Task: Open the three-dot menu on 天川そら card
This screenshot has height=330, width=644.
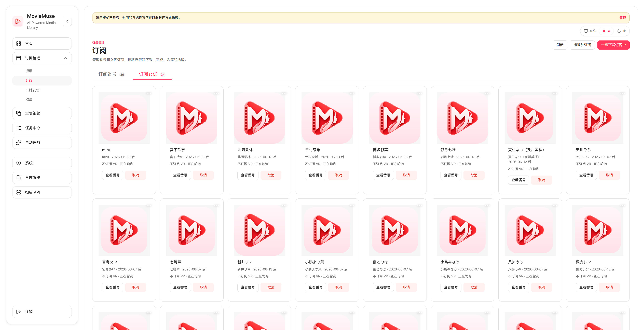Action: 622,93
